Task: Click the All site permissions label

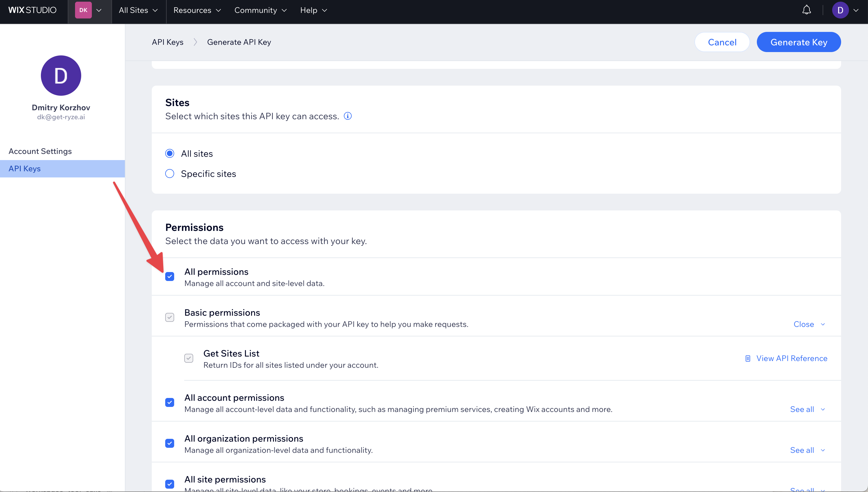Action: tap(225, 479)
